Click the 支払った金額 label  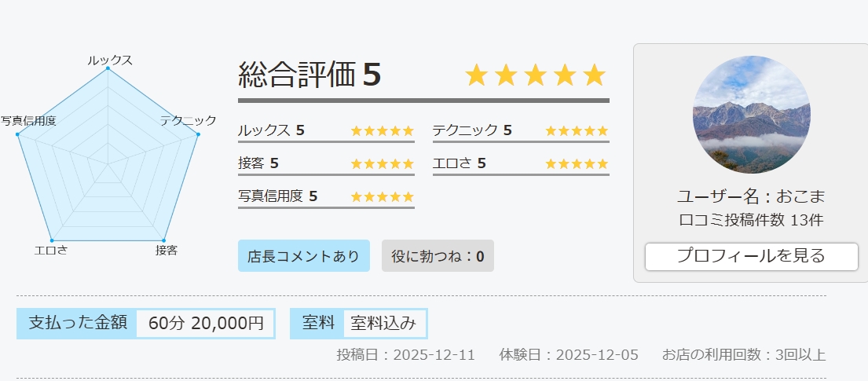[x=77, y=323]
